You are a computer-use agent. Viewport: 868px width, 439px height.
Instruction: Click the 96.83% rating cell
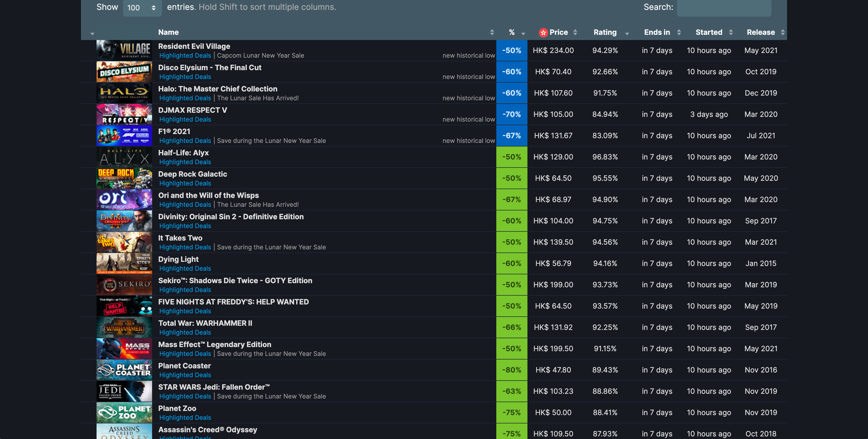tap(605, 157)
